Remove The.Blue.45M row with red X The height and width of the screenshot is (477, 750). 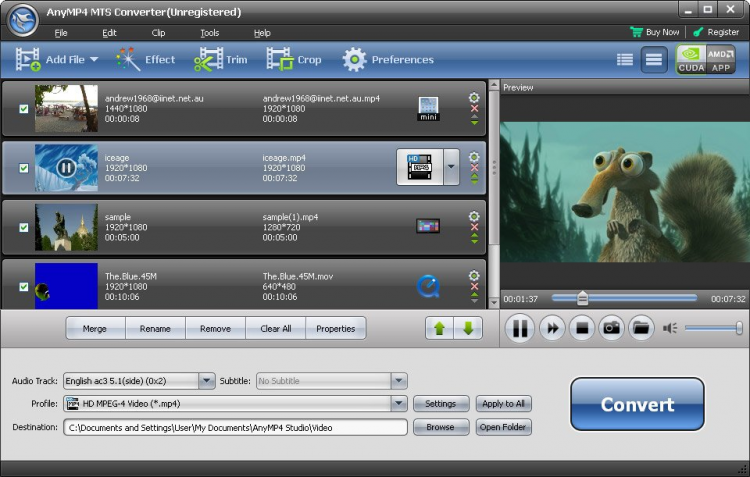click(x=474, y=287)
